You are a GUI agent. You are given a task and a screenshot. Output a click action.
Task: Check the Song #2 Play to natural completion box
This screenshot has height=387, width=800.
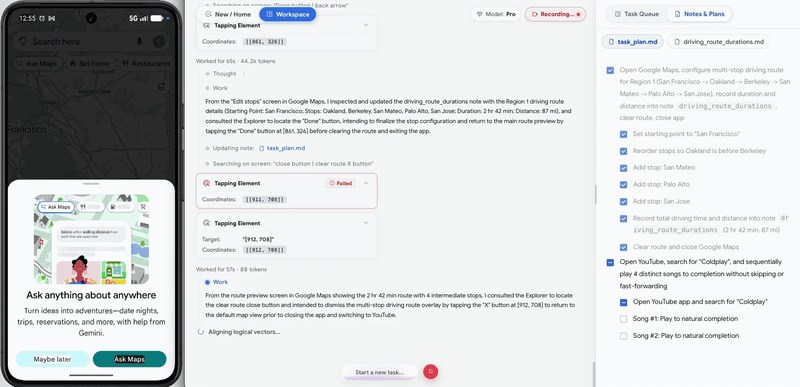click(623, 336)
